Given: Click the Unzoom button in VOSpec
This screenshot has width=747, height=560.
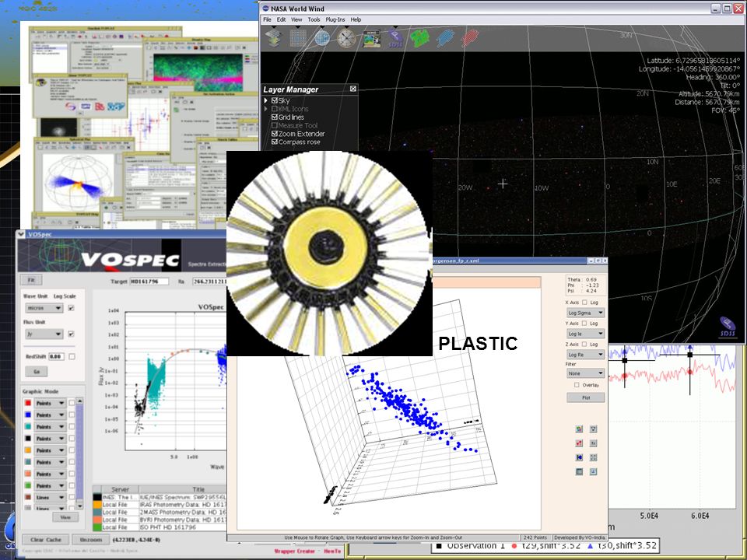Looking at the screenshot, I should click(x=91, y=540).
